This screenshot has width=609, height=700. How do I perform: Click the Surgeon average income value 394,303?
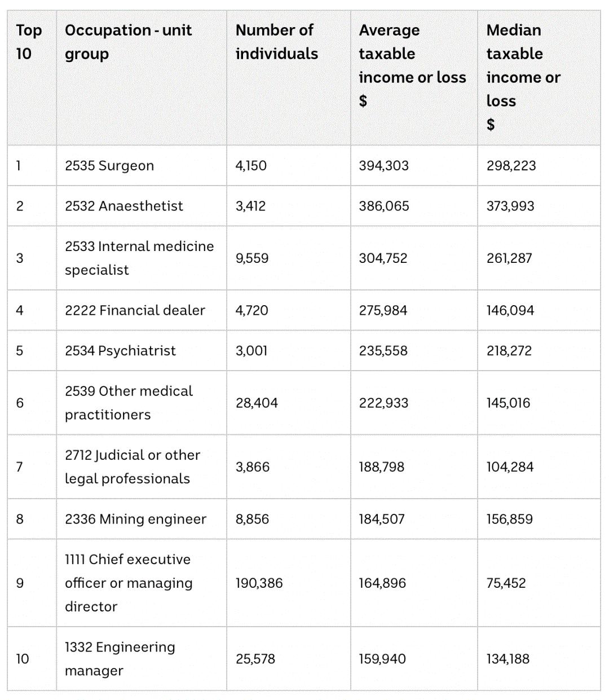point(384,166)
